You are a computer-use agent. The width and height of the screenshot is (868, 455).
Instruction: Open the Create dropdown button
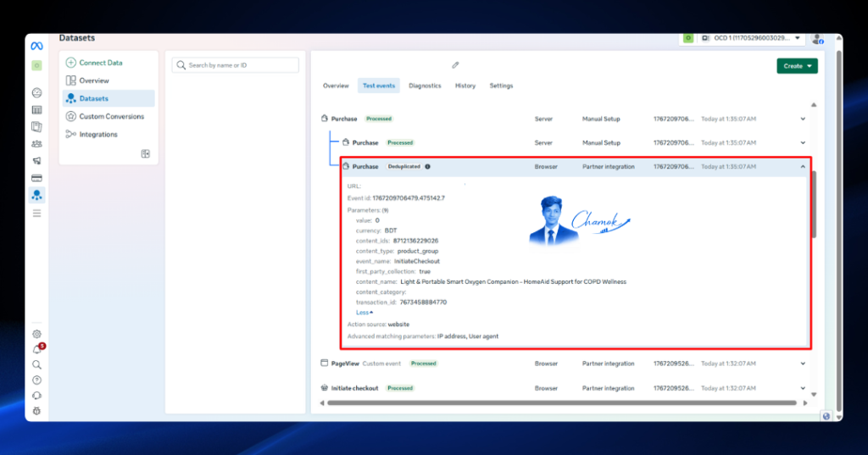[x=797, y=66]
